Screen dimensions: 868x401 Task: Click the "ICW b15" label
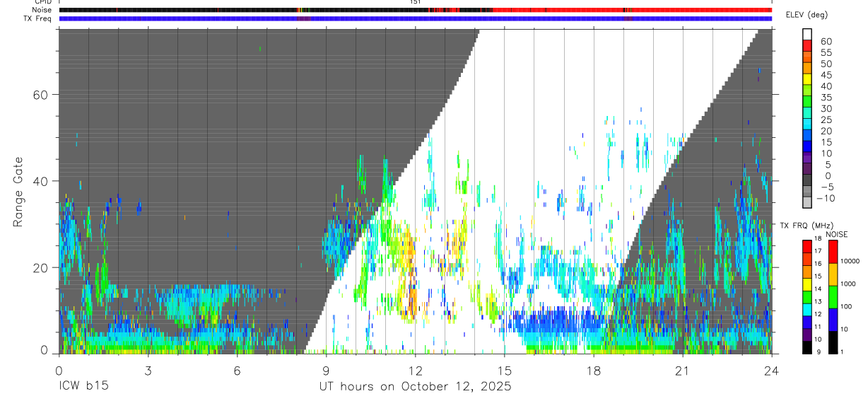(x=83, y=387)
